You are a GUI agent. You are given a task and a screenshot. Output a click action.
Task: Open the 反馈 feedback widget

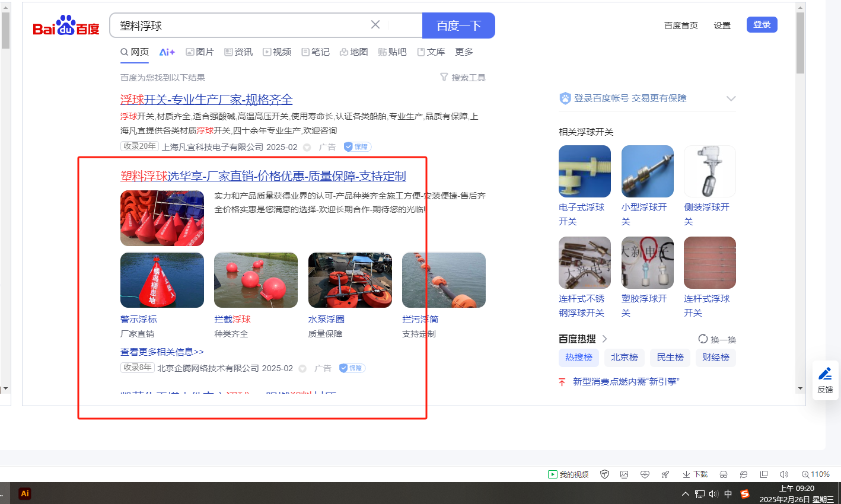825,380
